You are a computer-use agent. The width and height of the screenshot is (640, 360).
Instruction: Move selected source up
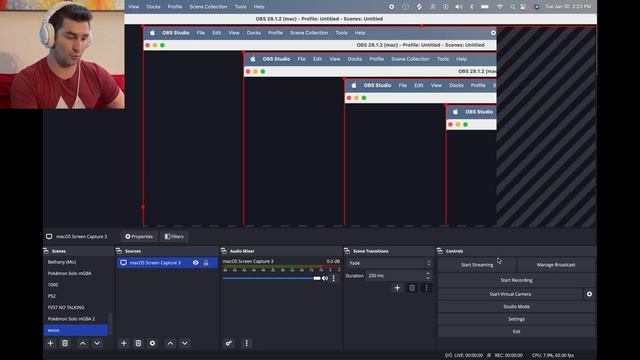coord(170,343)
